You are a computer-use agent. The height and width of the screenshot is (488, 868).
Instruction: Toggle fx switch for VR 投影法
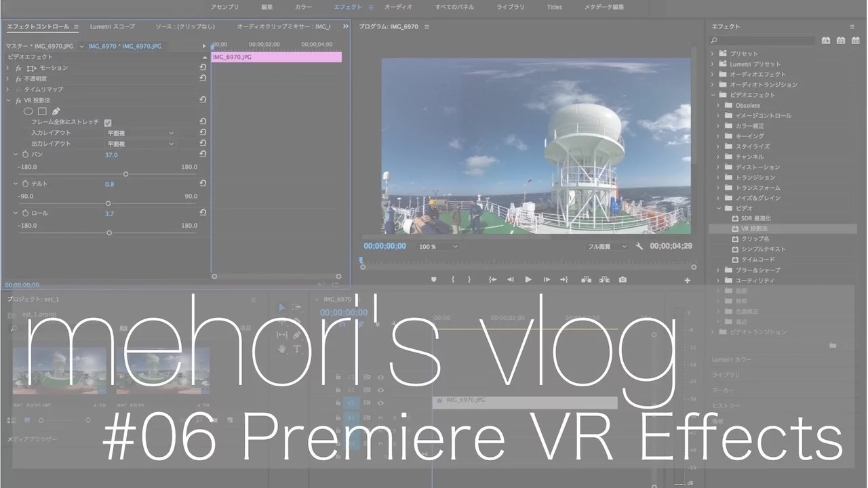(x=18, y=100)
